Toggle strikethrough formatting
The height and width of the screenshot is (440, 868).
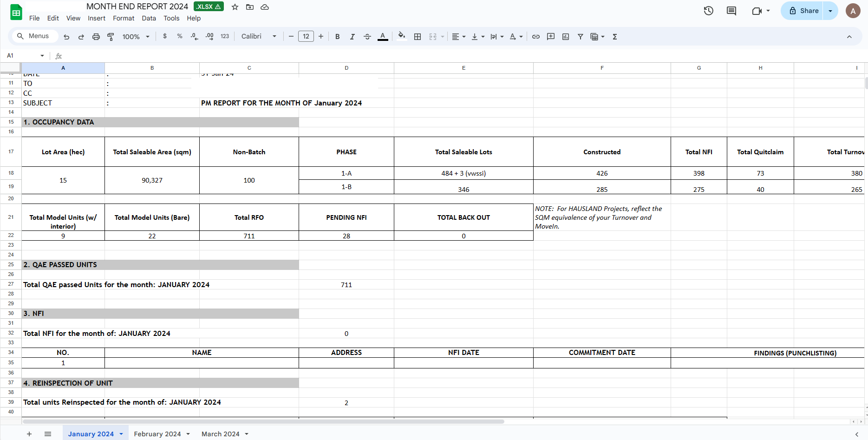point(367,37)
